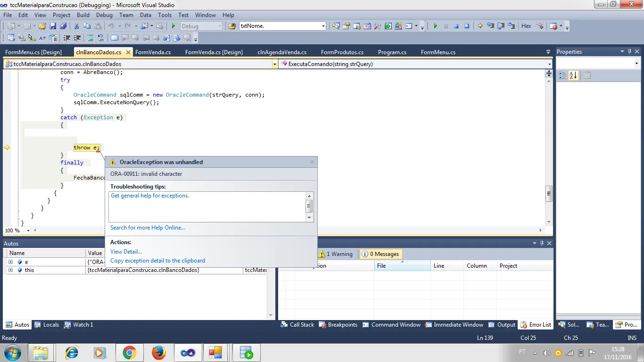Toggle the 1 Warning filter
Image resolution: width=644 pixels, height=362 pixels.
[x=336, y=254]
